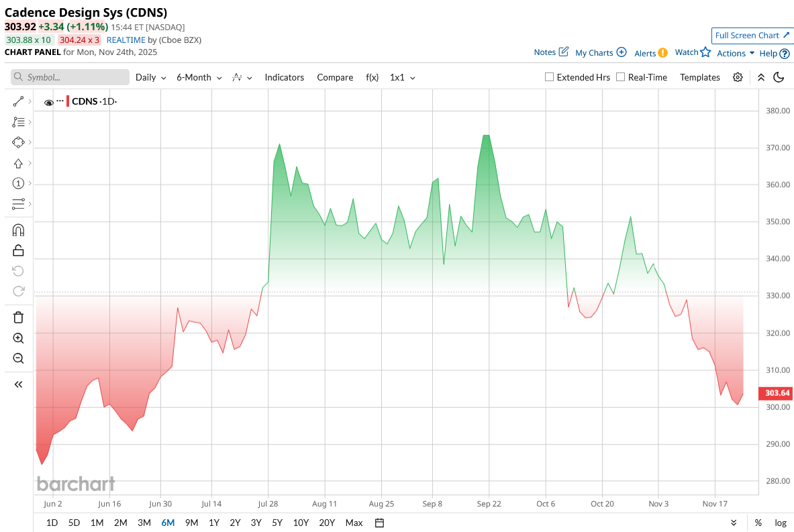The image size is (794, 532).
Task: Open the CDNS series options ellipsis
Action: click(60, 101)
